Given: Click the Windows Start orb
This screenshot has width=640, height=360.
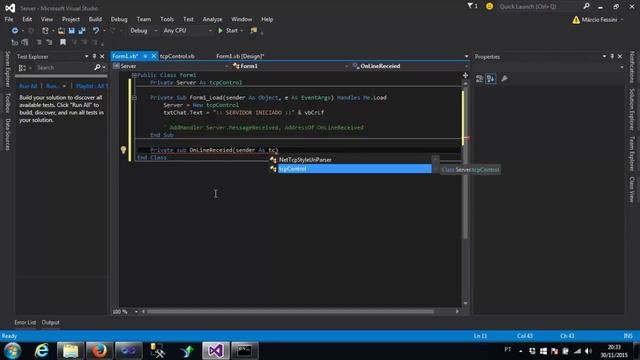Looking at the screenshot, I should (12, 351).
